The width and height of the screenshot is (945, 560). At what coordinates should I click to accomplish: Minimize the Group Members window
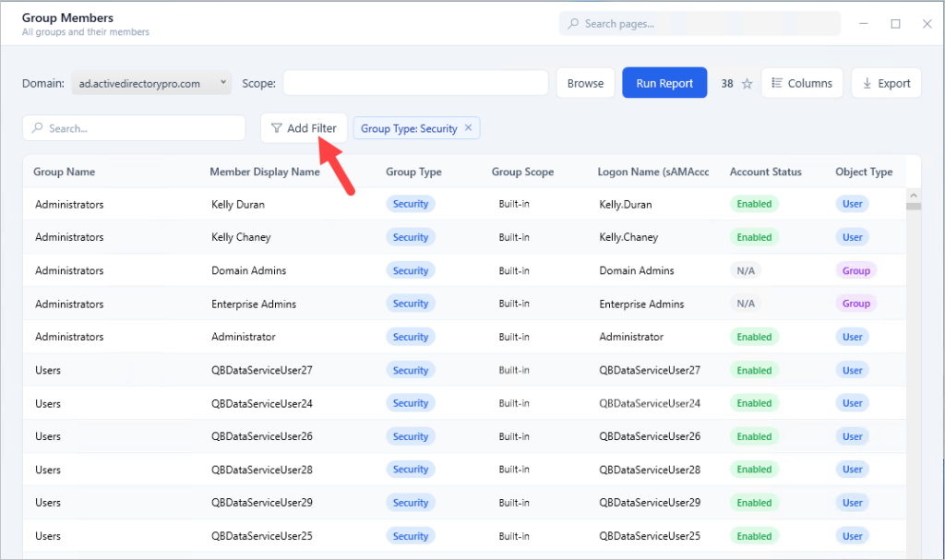click(864, 23)
